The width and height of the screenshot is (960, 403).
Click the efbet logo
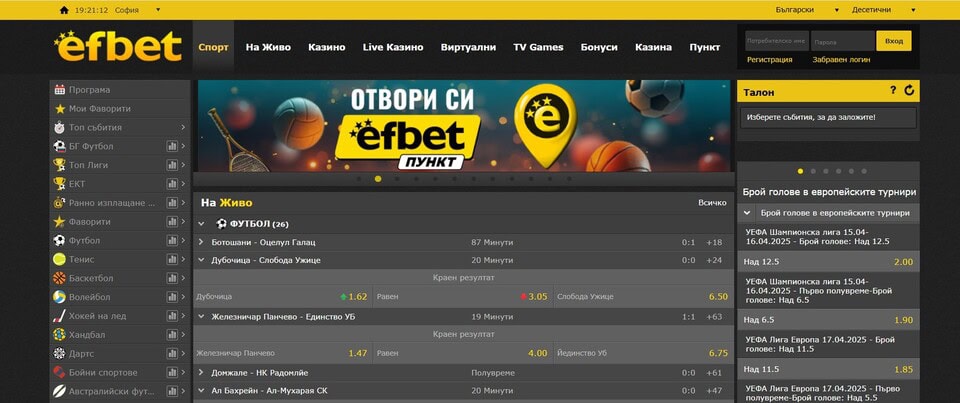coord(118,46)
